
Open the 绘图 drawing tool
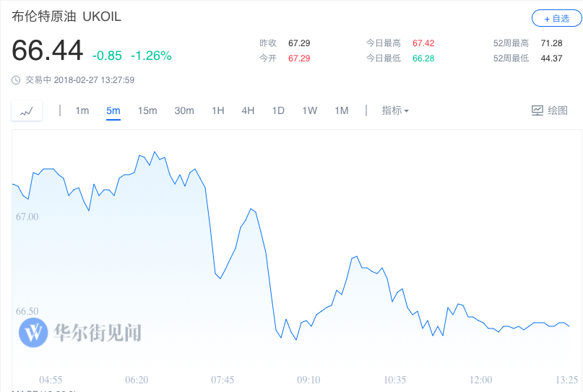point(550,110)
